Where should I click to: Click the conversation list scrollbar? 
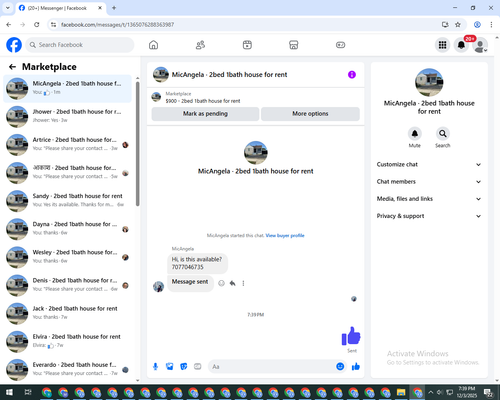pyautogui.click(x=138, y=143)
